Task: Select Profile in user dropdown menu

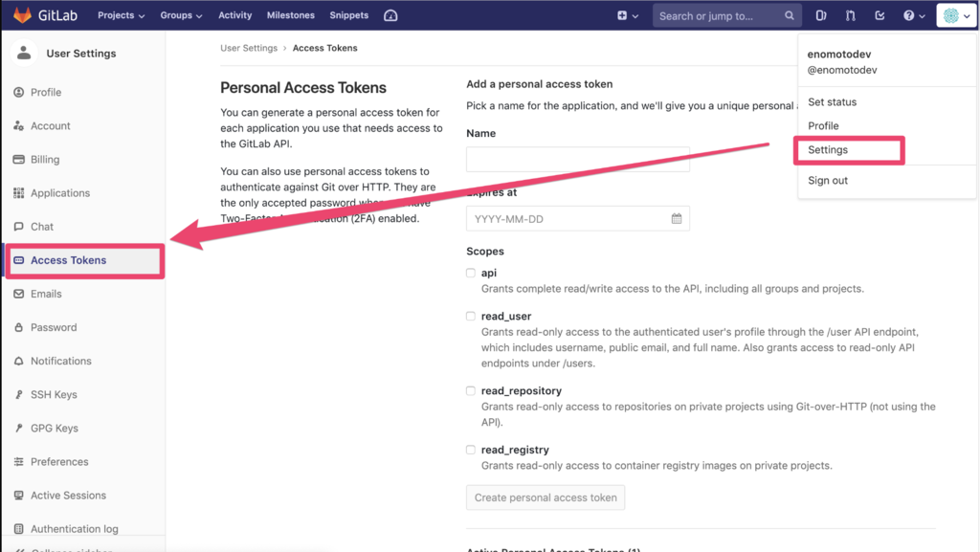Action: point(823,125)
